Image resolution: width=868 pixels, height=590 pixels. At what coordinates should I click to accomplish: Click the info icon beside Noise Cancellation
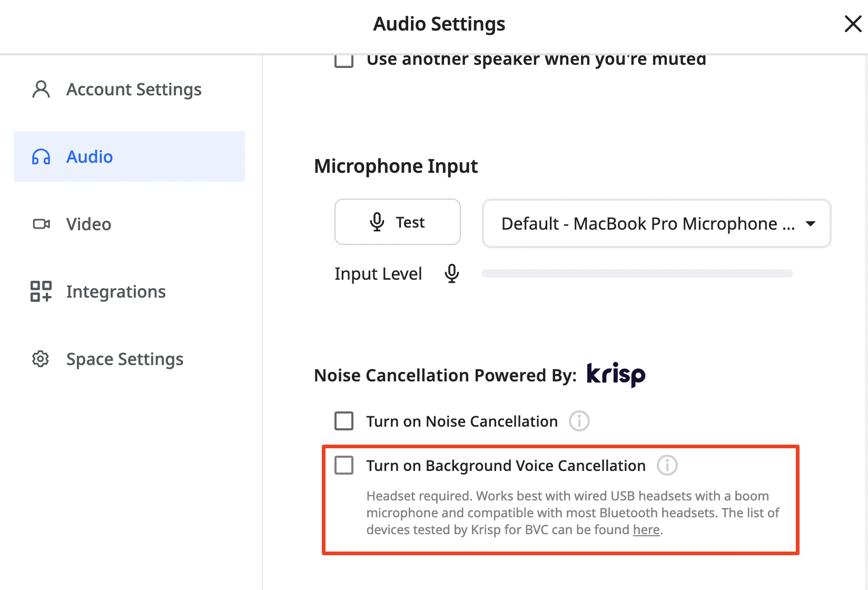point(579,421)
